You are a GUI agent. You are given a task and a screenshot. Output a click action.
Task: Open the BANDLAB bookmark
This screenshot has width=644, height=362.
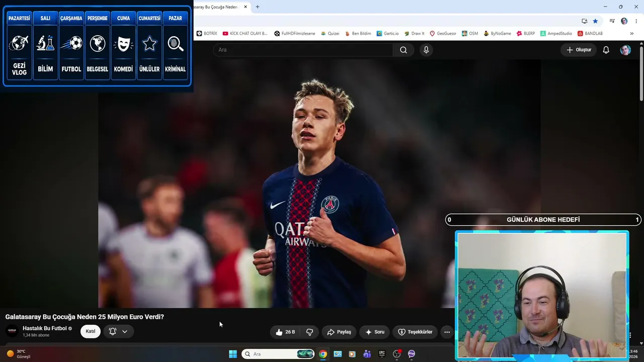coord(590,34)
